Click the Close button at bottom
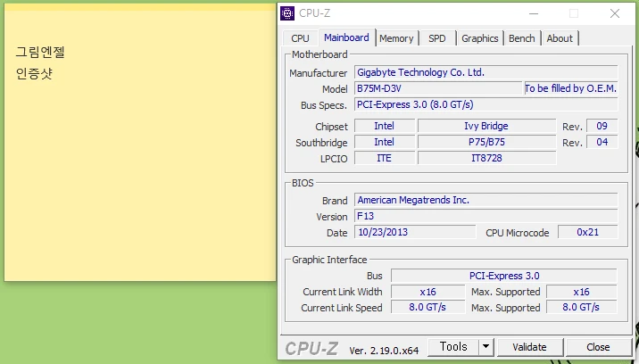This screenshot has width=639, height=364. [598, 347]
